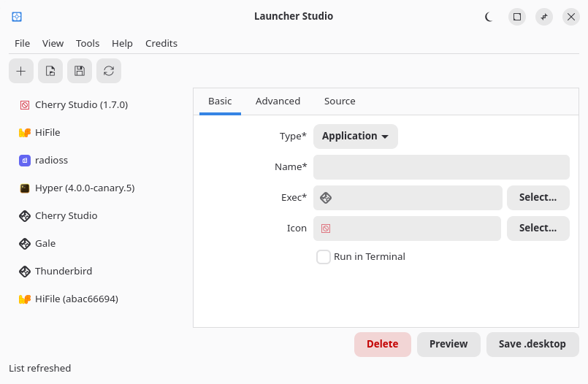This screenshot has width=588, height=384.
Task: Click the Gale diamond icon
Action: [x=25, y=244]
